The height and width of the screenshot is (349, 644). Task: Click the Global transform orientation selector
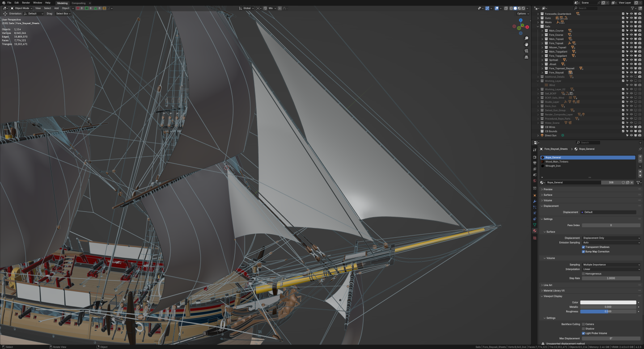(246, 8)
